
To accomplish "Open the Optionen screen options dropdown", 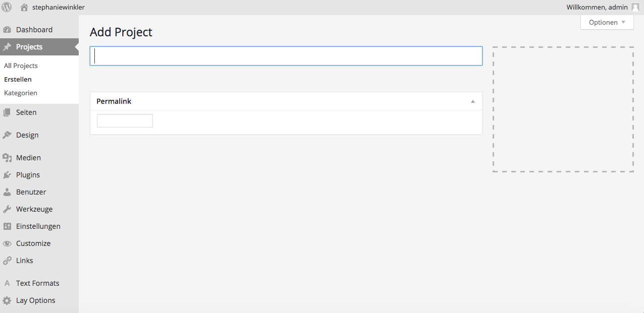I will pos(607,22).
